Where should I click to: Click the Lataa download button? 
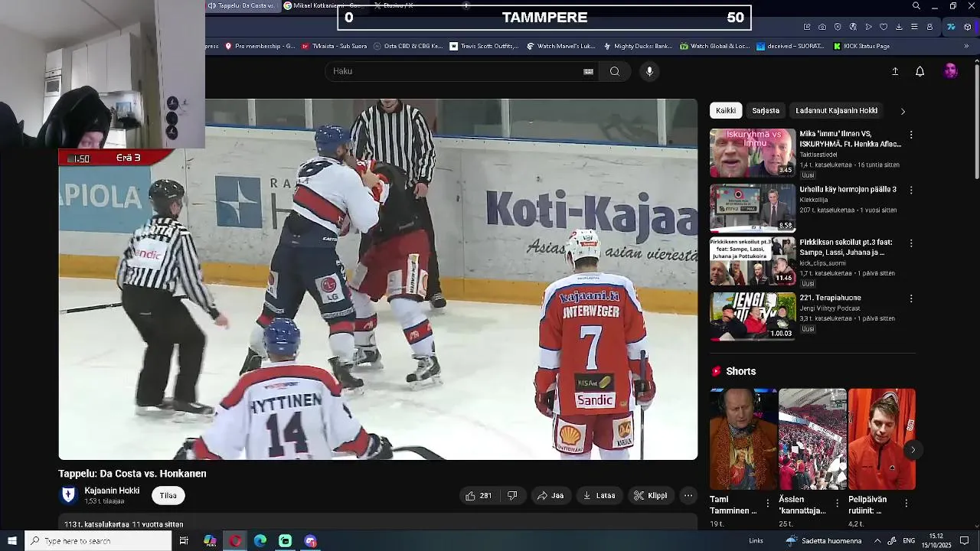click(x=599, y=495)
